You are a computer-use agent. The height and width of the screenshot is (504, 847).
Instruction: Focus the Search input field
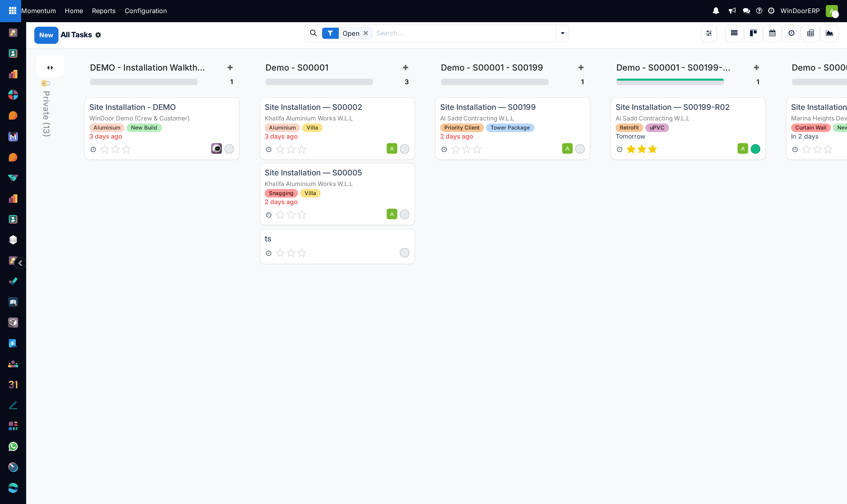pos(464,33)
